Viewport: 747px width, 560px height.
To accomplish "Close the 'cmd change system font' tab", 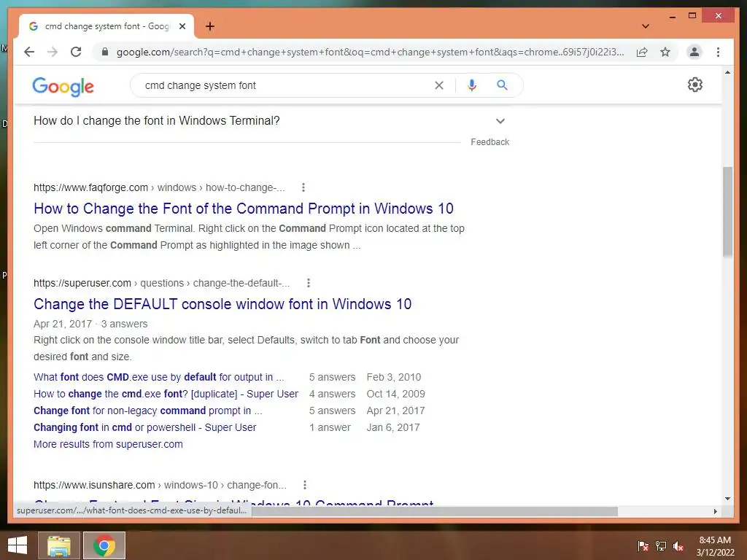I will point(182,26).
